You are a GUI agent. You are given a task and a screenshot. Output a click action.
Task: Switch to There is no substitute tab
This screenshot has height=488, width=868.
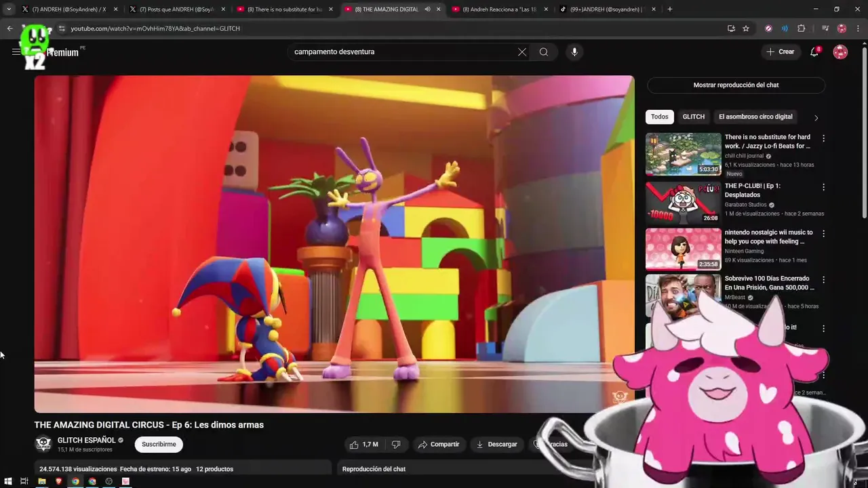284,9
